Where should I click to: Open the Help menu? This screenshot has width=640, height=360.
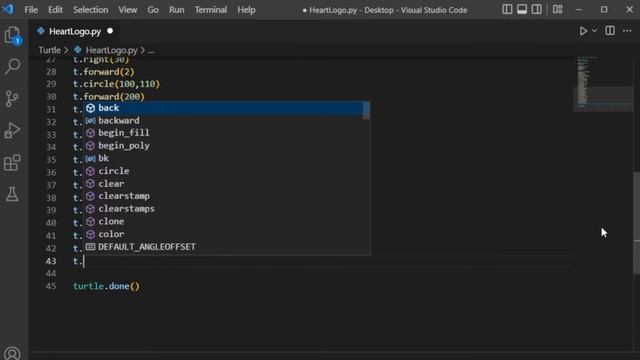pyautogui.click(x=246, y=9)
